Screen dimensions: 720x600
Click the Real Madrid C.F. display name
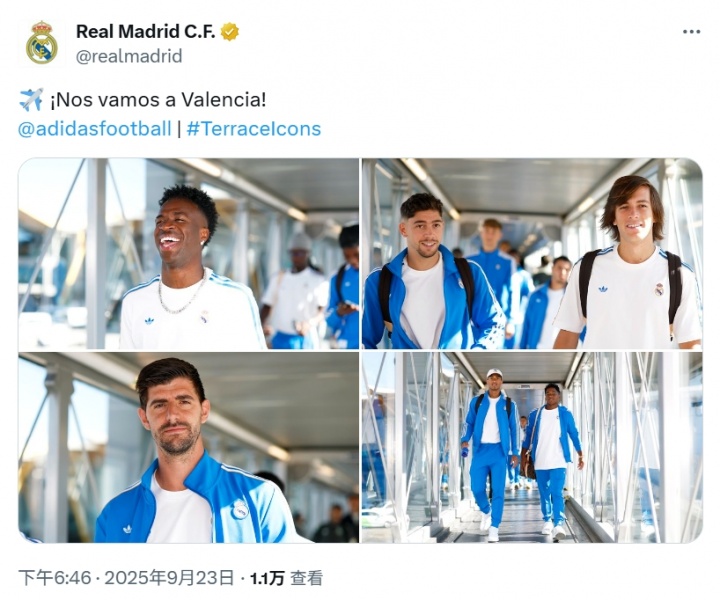pos(145,32)
